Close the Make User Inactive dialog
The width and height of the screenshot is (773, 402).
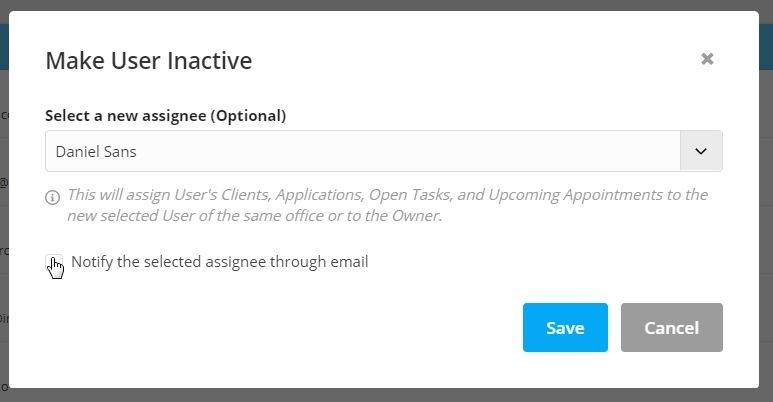coord(707,59)
